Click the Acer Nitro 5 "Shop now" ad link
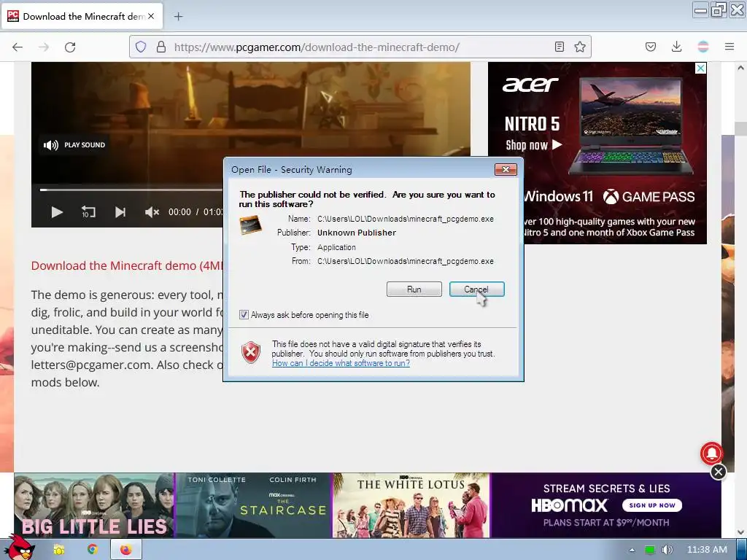The height and width of the screenshot is (560, 747). pos(533,145)
